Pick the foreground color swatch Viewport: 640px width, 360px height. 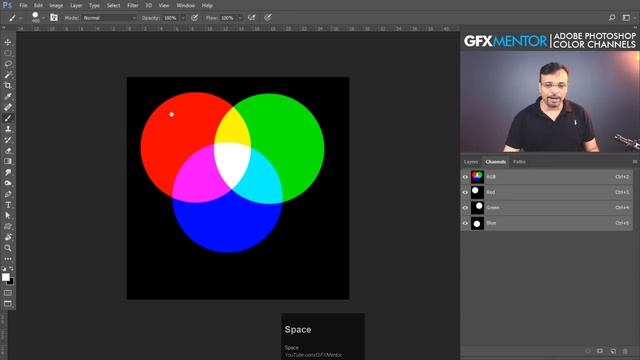tap(5, 277)
